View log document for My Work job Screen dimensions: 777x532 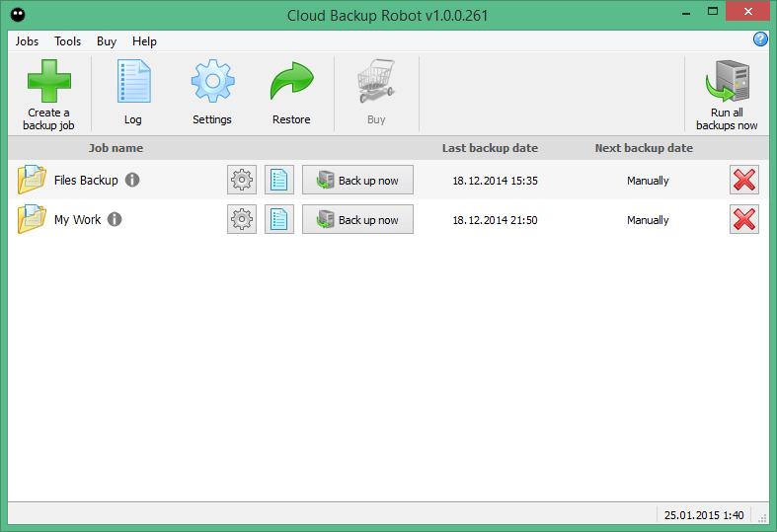point(279,220)
